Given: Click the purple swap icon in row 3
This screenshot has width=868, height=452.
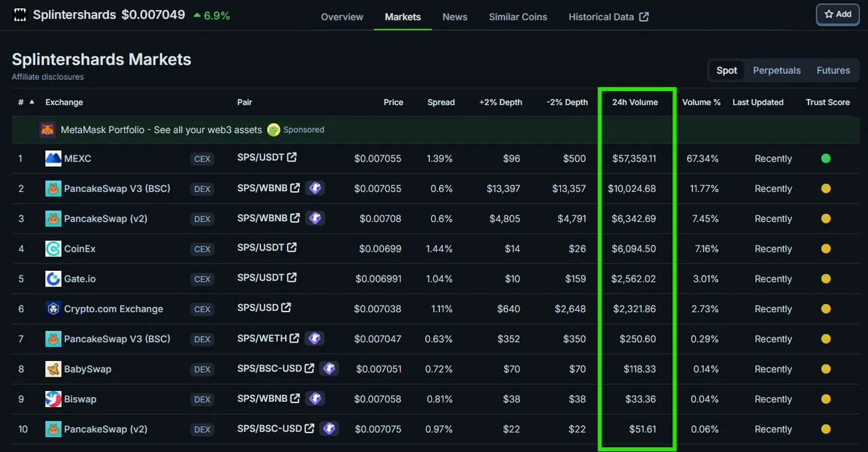Looking at the screenshot, I should [315, 218].
